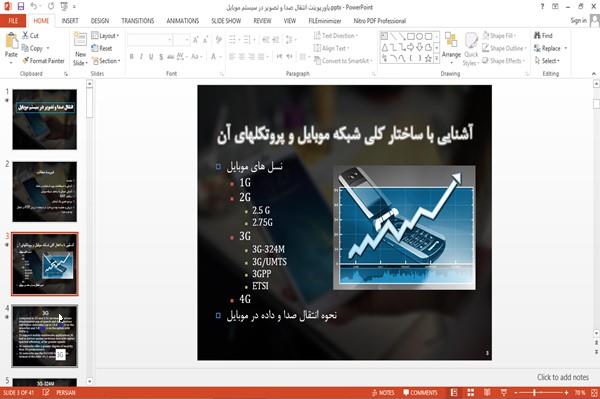This screenshot has width=600, height=399.
Task: Open Text Direction dropdown
Action: tap(336, 36)
